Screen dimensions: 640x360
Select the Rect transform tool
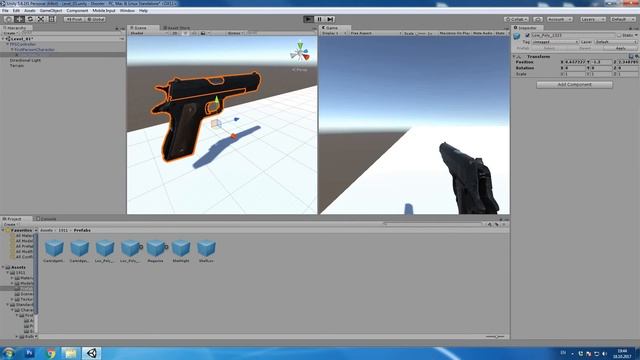[x=52, y=19]
